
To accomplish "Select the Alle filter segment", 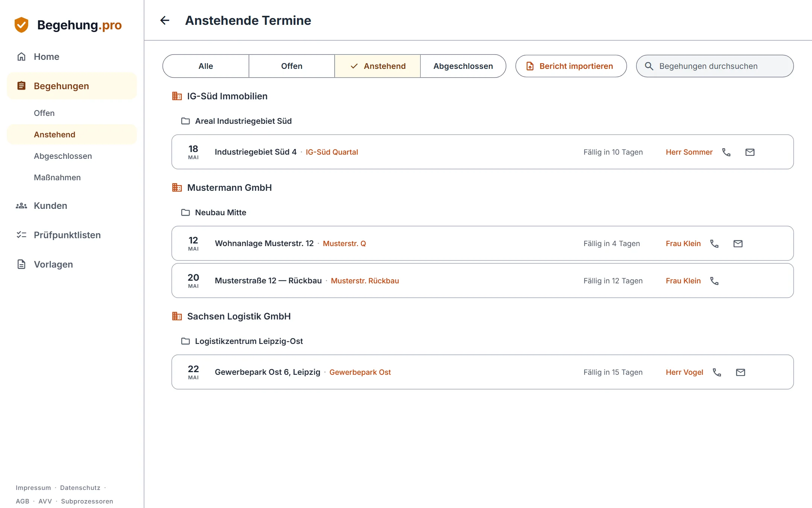I will [206, 66].
